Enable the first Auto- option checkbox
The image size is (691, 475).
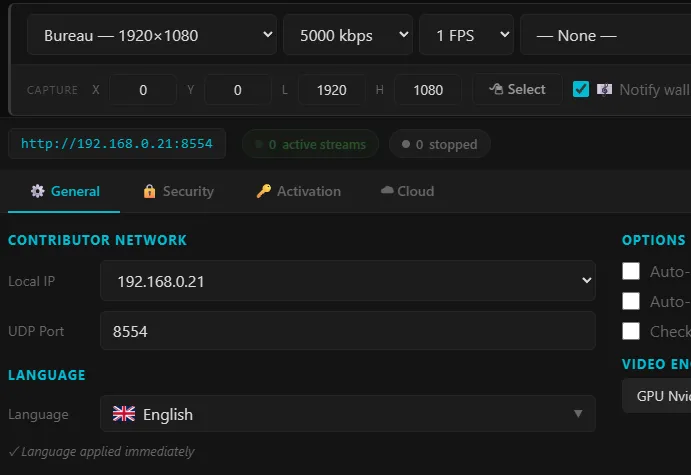pyautogui.click(x=631, y=271)
